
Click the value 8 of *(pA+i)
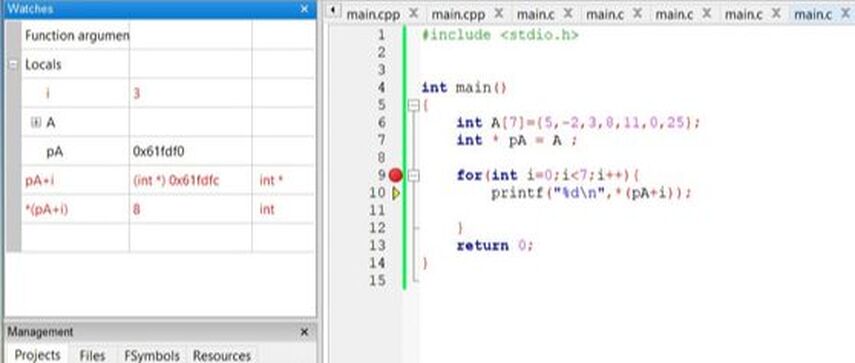[136, 209]
